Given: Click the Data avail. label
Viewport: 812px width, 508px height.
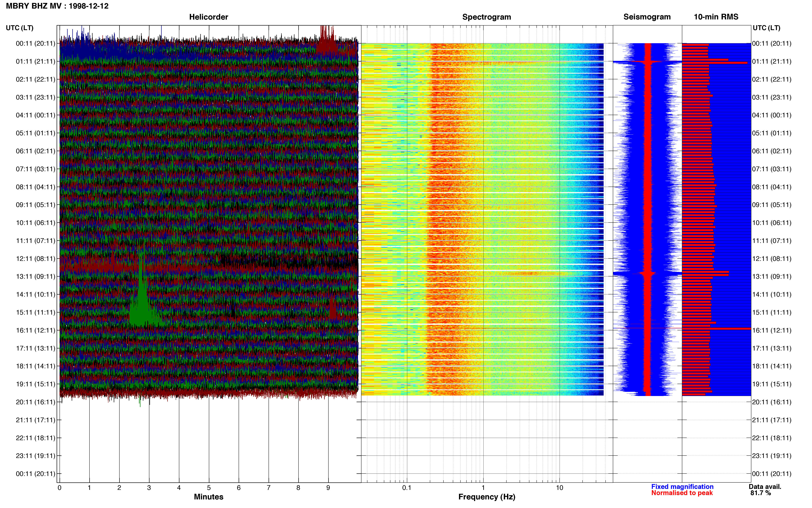Looking at the screenshot, I should [765, 486].
